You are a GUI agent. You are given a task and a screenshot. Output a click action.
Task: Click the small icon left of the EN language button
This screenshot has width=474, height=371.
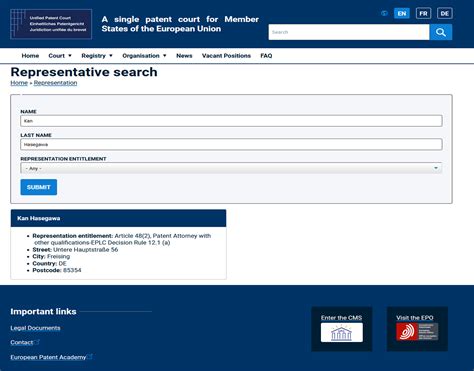384,14
